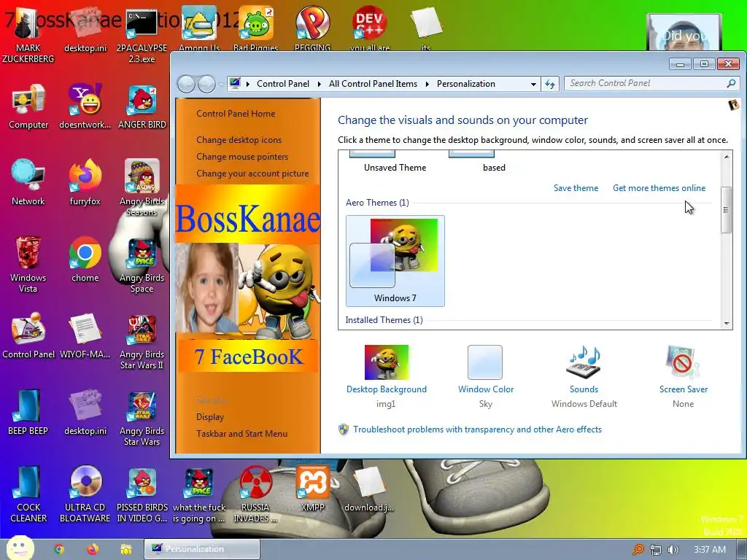Click Get more themes online link
The height and width of the screenshot is (560, 747).
click(659, 188)
